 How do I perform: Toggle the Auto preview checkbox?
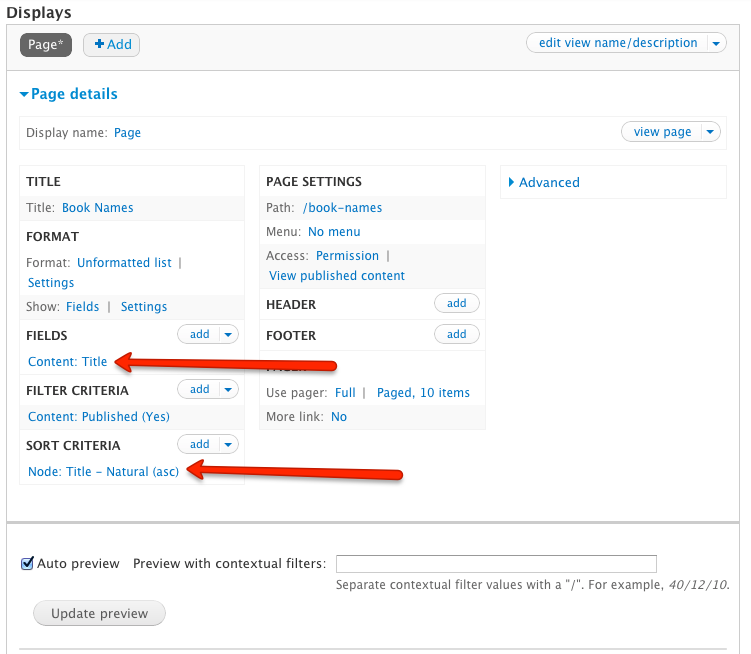tap(27, 563)
